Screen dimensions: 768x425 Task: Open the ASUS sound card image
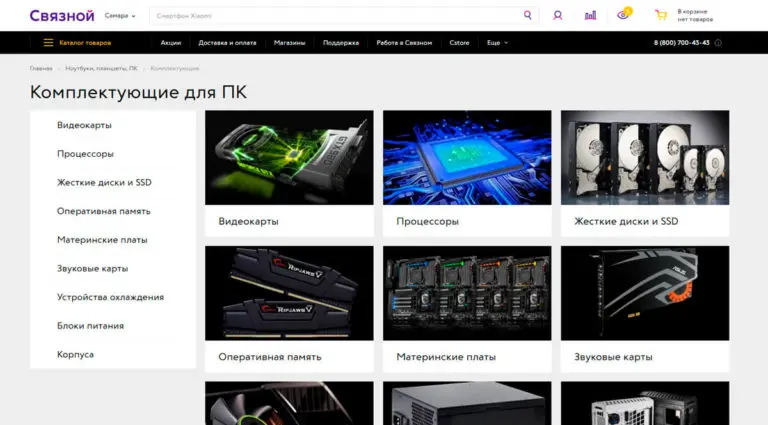(x=645, y=293)
